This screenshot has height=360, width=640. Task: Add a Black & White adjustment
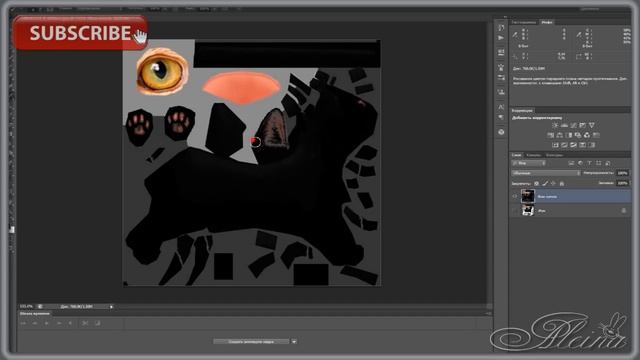point(569,135)
